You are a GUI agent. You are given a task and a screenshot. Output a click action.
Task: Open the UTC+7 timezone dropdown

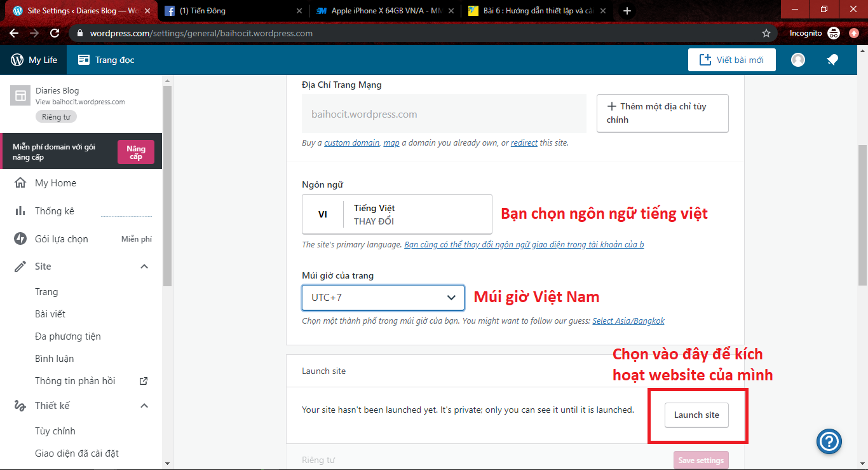tap(383, 297)
